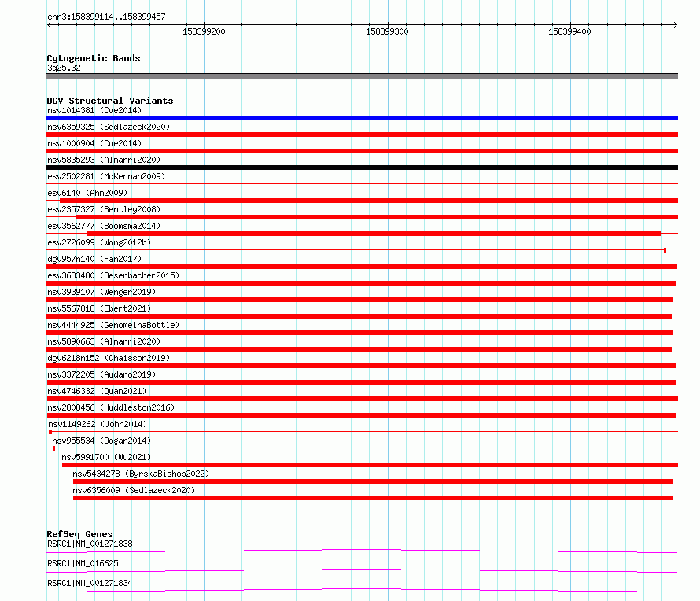Screen dimensions: 700x601
Task: Select esv3562777 (Boomsma2014) label
Action: pos(104,226)
